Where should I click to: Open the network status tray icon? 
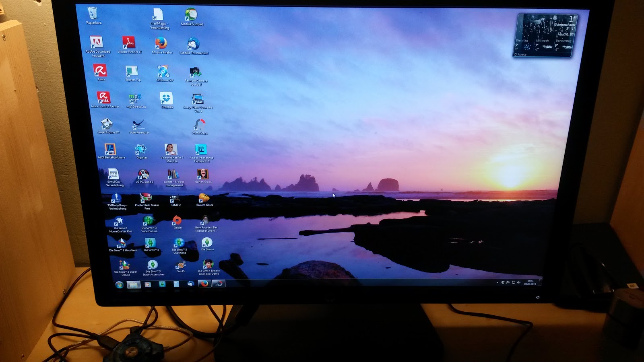point(513,283)
